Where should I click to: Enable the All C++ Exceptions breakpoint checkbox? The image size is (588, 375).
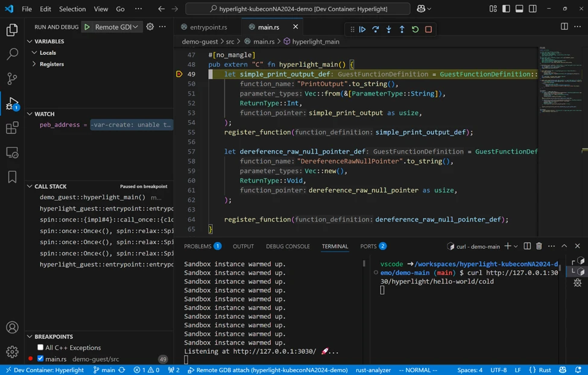[40, 347]
